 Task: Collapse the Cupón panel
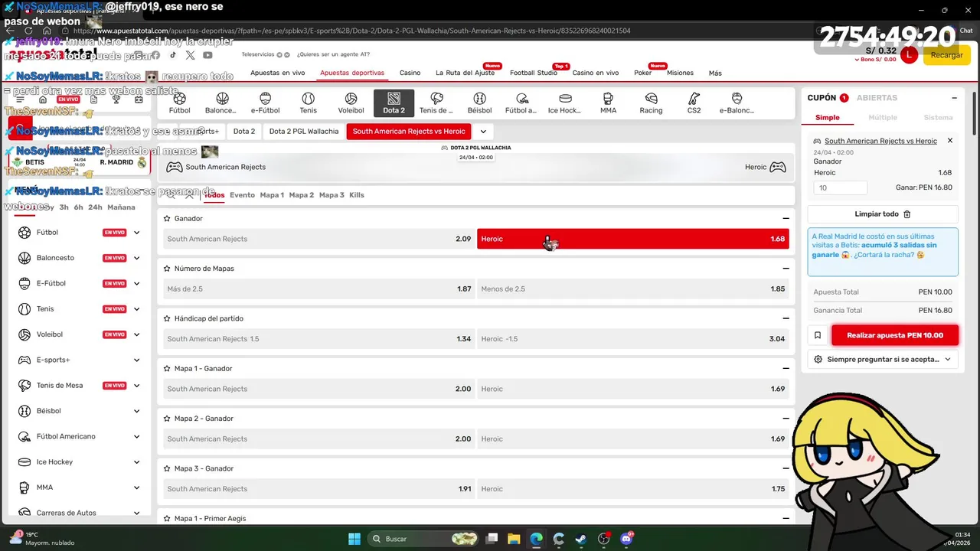coord(954,98)
